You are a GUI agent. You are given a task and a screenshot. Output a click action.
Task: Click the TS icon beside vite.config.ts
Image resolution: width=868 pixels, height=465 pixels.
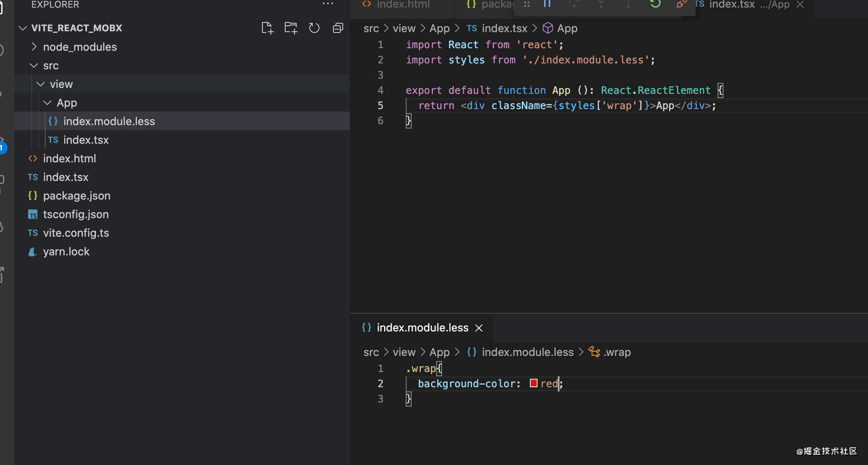(33, 233)
